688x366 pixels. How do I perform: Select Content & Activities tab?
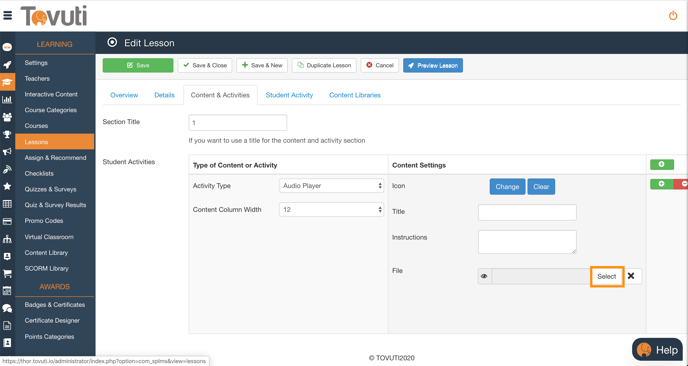[220, 95]
